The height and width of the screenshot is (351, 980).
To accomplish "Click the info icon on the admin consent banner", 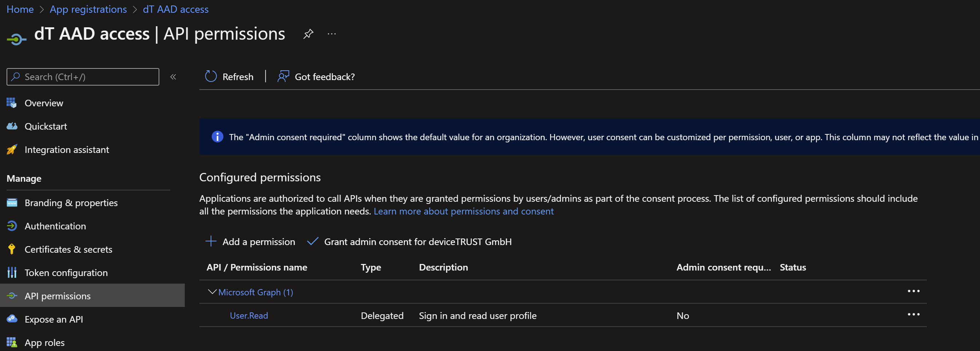I will pos(217,137).
